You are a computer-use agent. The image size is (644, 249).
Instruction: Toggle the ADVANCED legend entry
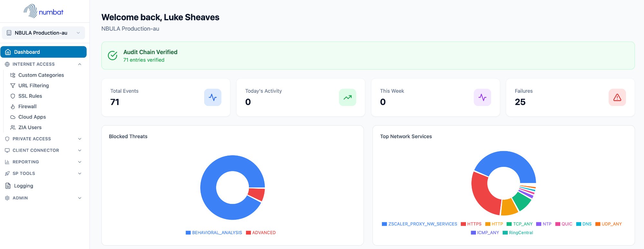coord(261,233)
